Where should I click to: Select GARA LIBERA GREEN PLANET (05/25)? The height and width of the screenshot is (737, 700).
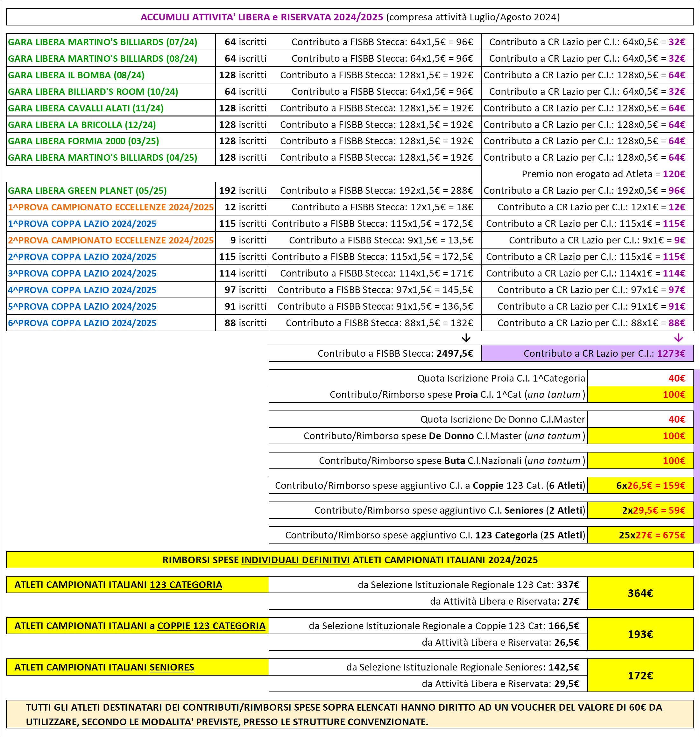pyautogui.click(x=87, y=191)
